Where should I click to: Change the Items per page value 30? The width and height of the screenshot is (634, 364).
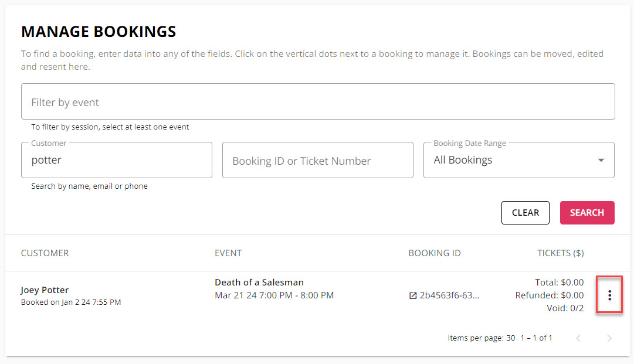(x=511, y=338)
